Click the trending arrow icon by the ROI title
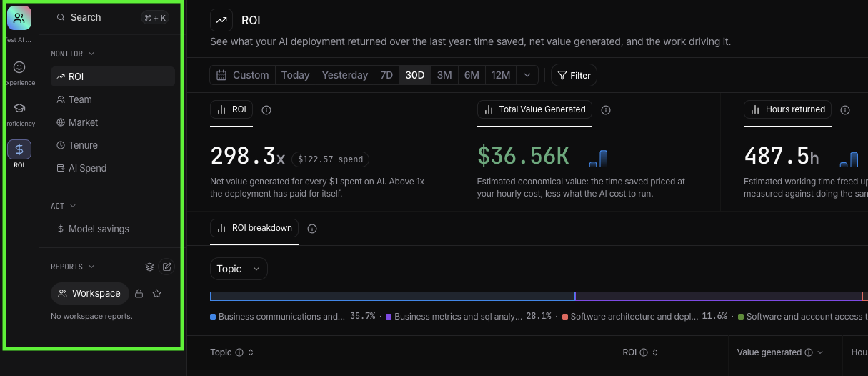868x376 pixels. point(221,20)
